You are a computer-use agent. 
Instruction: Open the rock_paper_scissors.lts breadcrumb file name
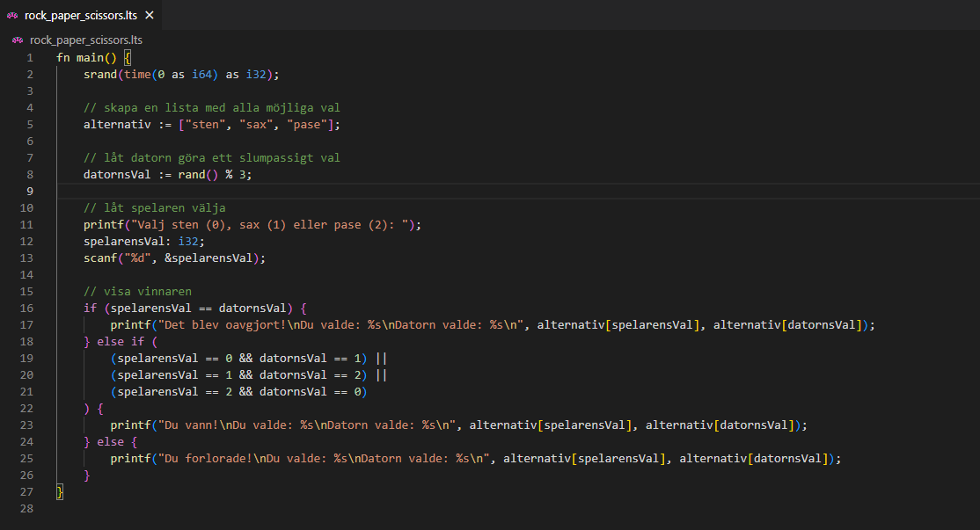click(x=85, y=40)
